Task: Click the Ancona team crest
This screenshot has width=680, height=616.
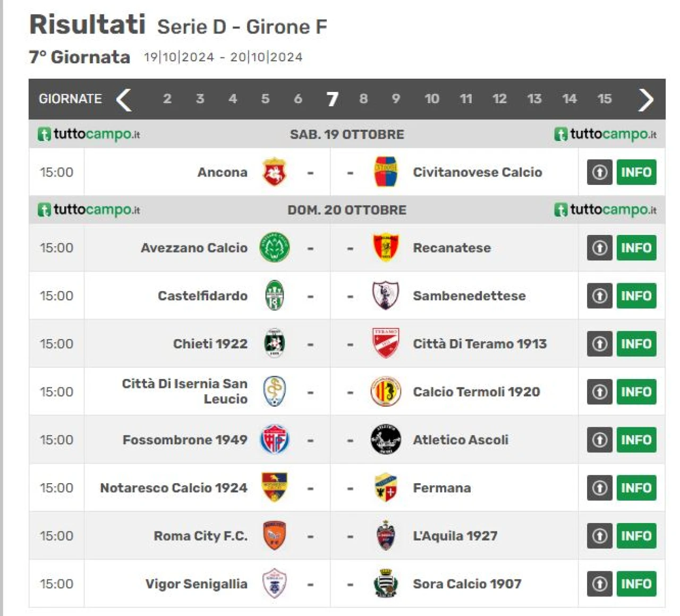Action: pos(275,172)
